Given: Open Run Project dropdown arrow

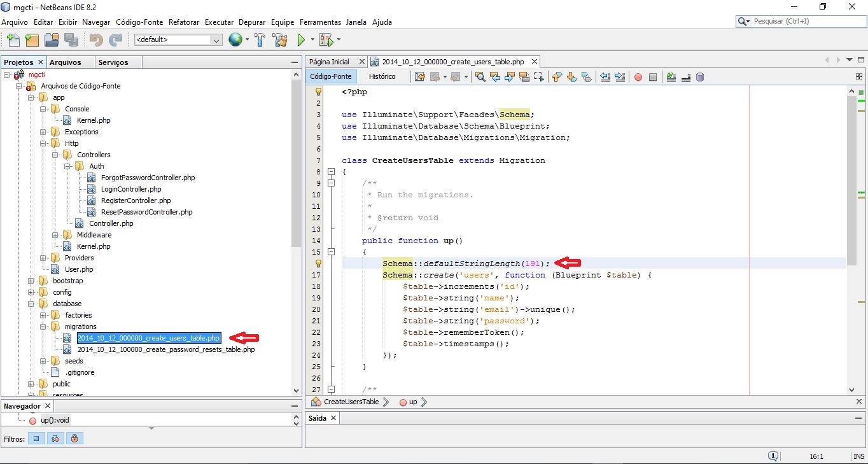Looking at the screenshot, I should coord(312,39).
